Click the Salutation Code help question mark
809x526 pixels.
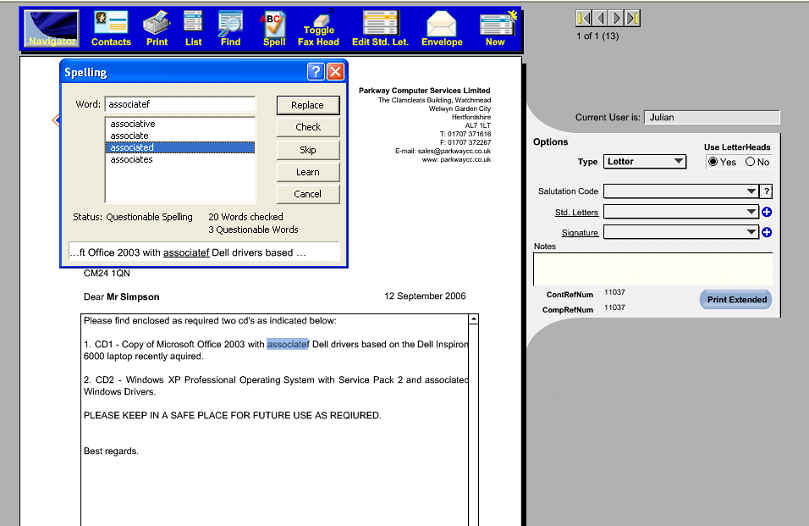pos(767,192)
